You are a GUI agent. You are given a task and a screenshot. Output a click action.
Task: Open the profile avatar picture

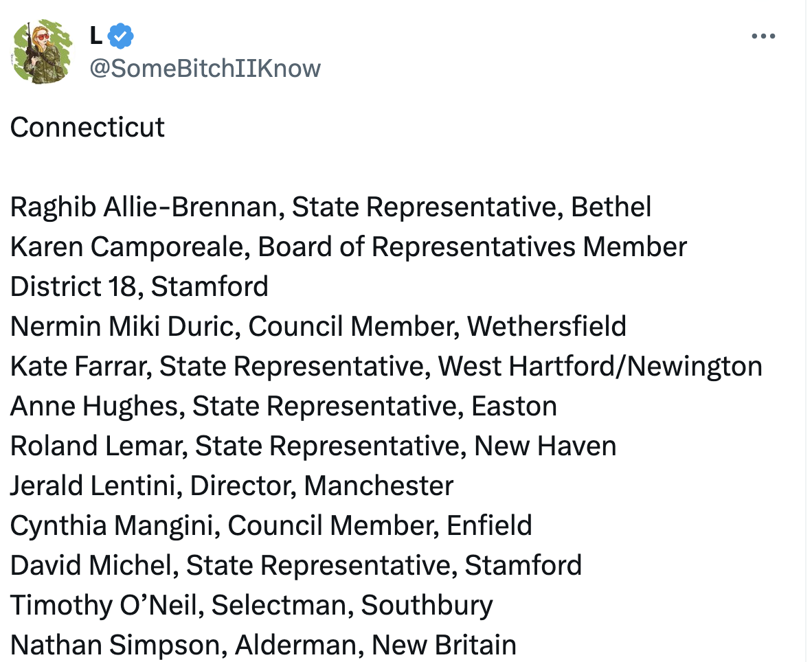[42, 52]
